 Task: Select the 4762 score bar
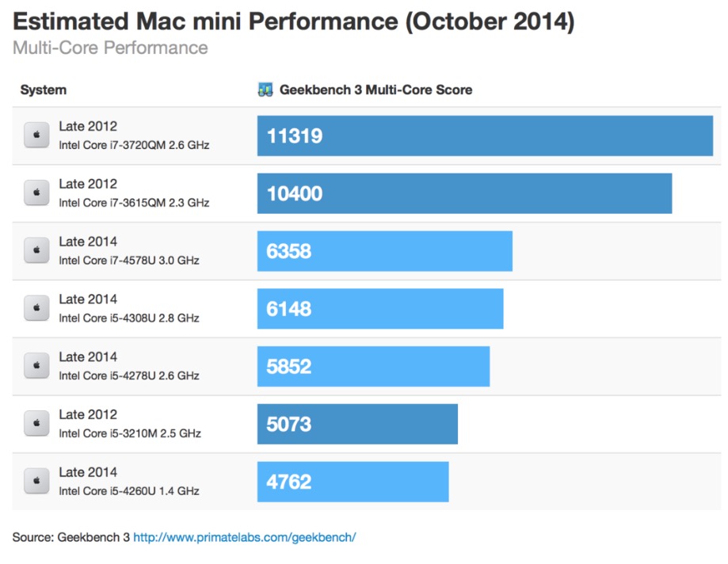tap(353, 482)
